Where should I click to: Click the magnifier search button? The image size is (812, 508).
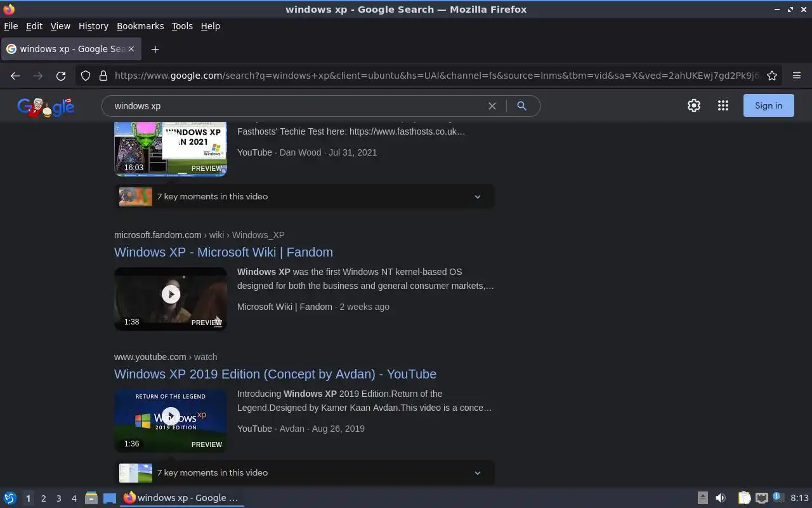[521, 106]
